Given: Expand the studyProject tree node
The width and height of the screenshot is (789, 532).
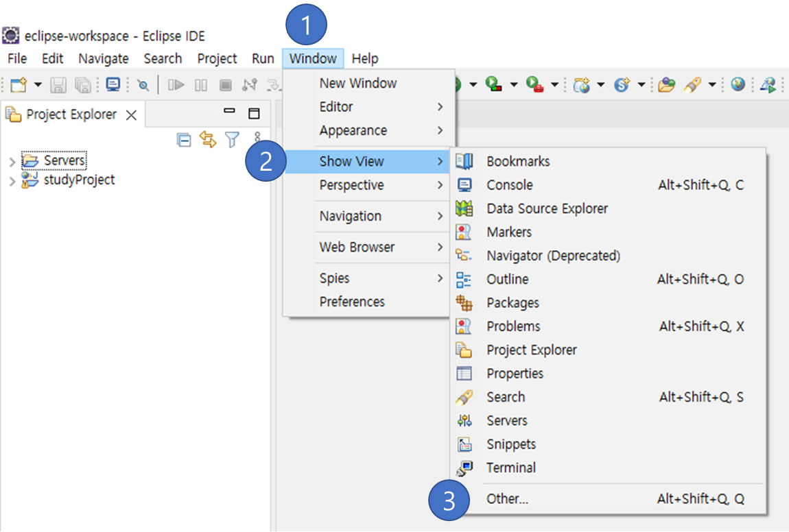Looking at the screenshot, I should point(12,182).
